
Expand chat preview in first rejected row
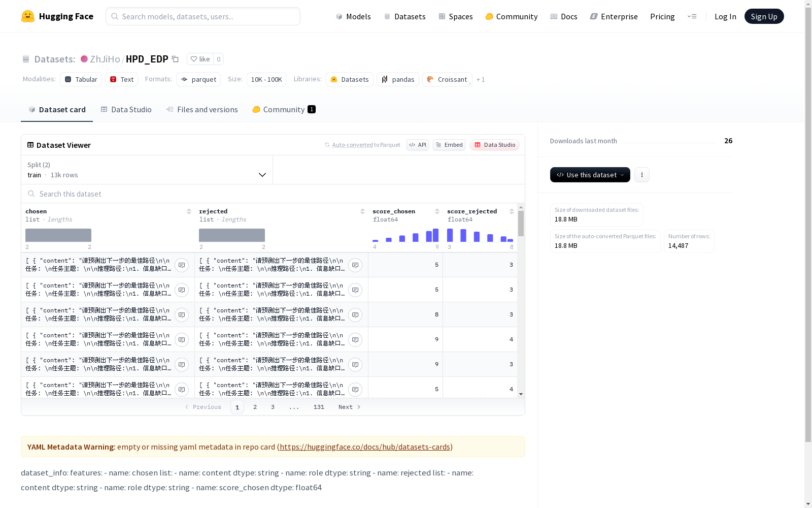[x=355, y=265]
